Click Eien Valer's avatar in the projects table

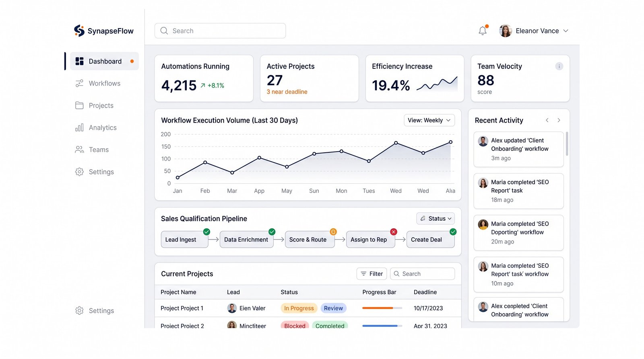point(232,308)
